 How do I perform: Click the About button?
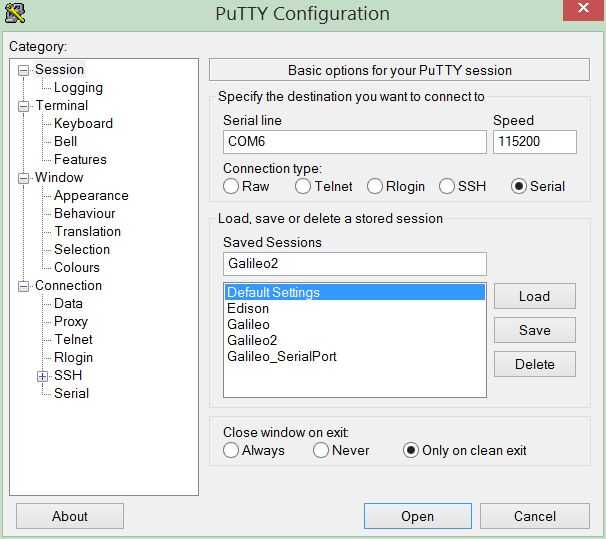pos(70,516)
